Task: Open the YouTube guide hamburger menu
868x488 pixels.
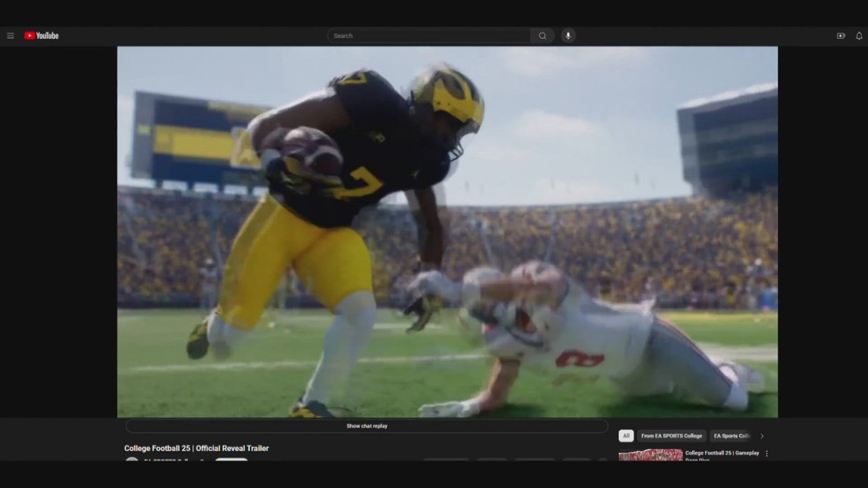Action: point(11,35)
